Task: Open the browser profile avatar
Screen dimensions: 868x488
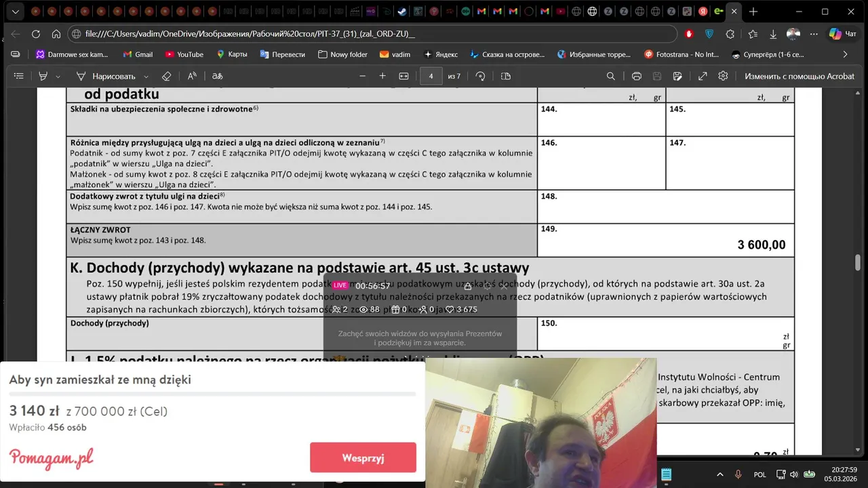Action: pyautogui.click(x=793, y=34)
